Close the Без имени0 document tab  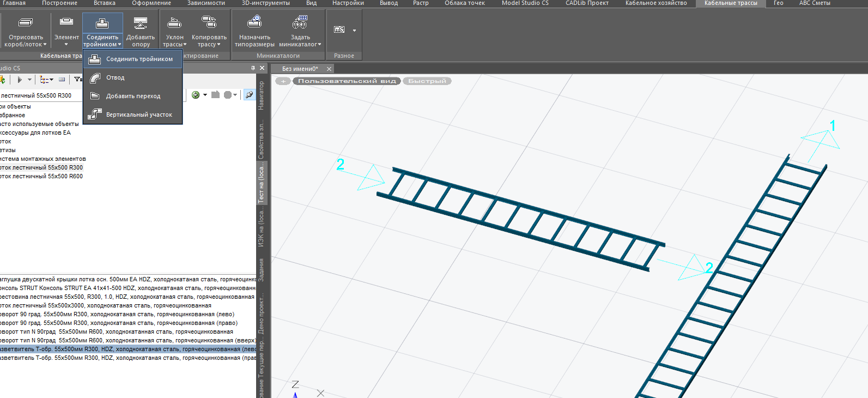329,69
